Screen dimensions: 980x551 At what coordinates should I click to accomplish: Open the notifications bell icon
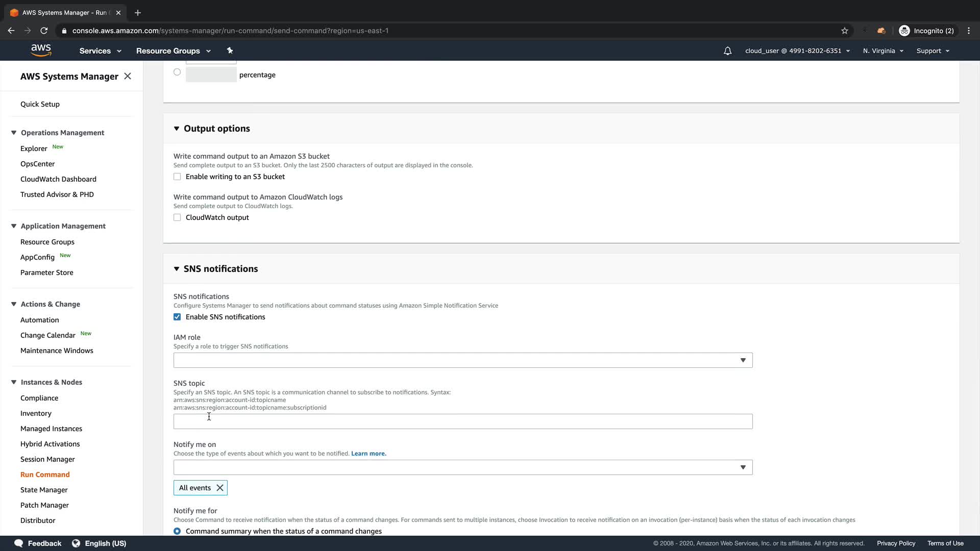(727, 51)
